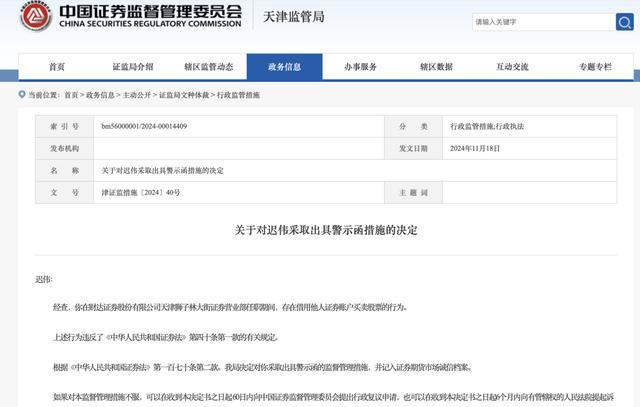Open the 办事服务 navigation tab
This screenshot has width=640, height=407.
(x=360, y=67)
